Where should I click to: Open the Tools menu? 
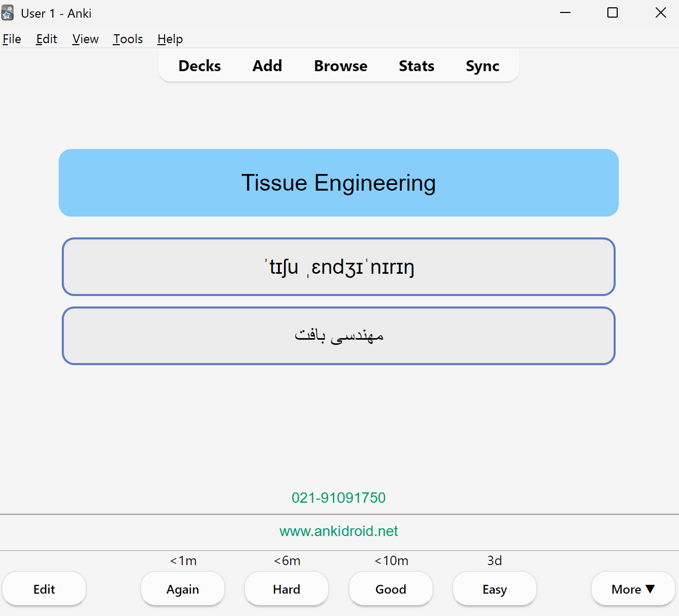[128, 39]
